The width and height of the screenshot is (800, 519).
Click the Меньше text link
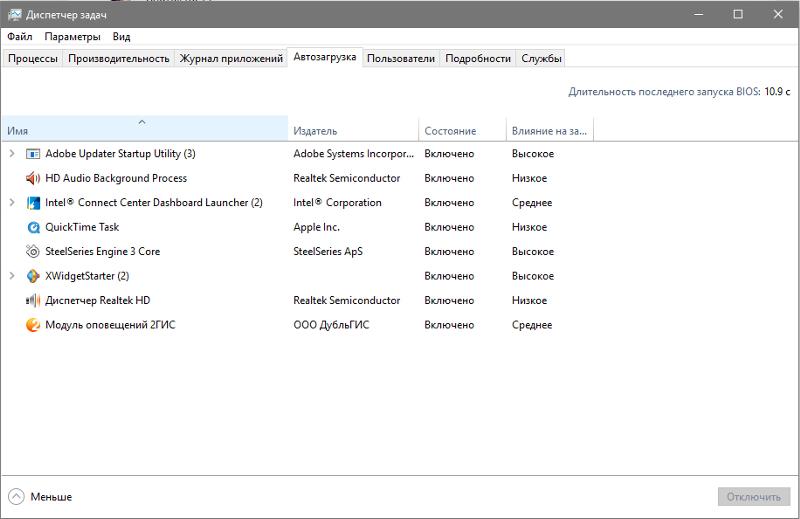51,497
